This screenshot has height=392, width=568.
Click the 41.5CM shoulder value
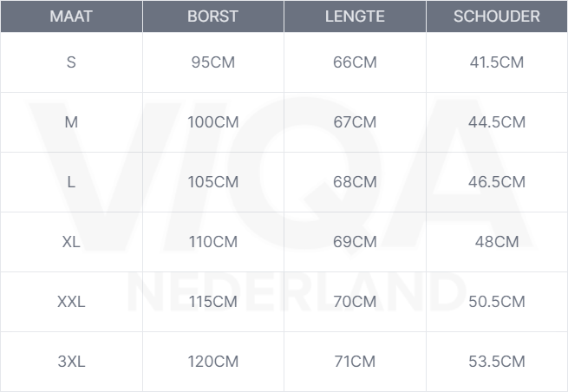[496, 62]
